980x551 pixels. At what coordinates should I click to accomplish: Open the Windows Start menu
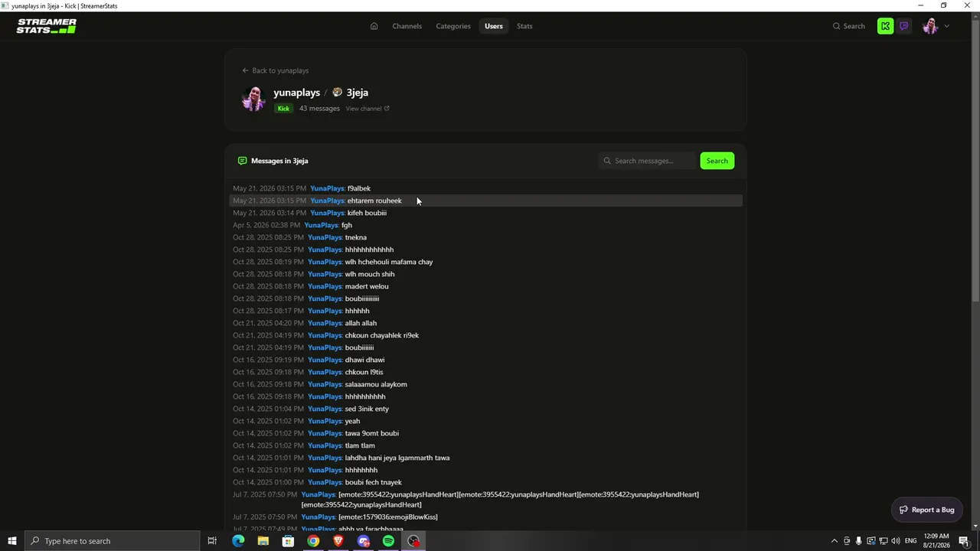pos(11,541)
